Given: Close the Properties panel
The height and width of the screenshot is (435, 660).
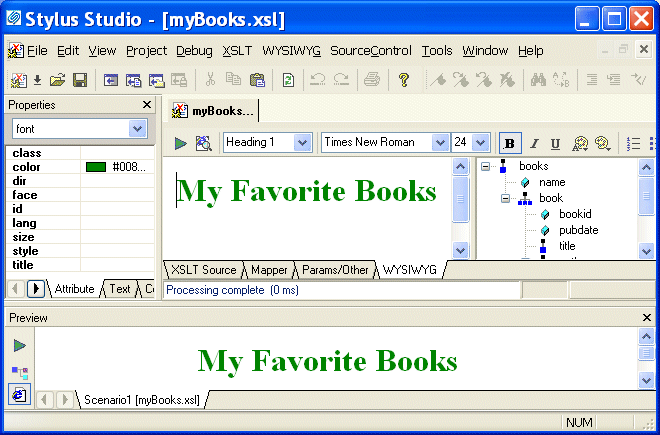Looking at the screenshot, I should tap(147, 105).
